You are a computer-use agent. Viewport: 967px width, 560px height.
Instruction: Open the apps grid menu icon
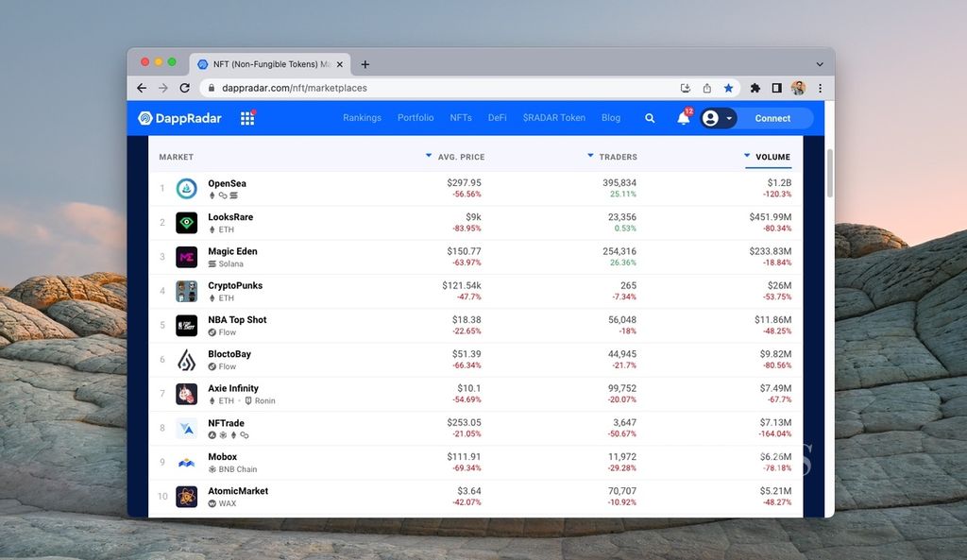(247, 118)
